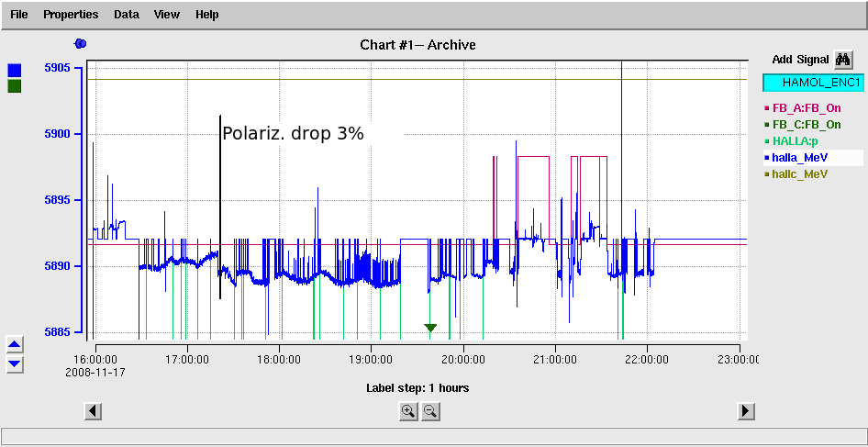Click the HAMOL_ENC1 signal input field
The image size is (868, 447).
[813, 83]
